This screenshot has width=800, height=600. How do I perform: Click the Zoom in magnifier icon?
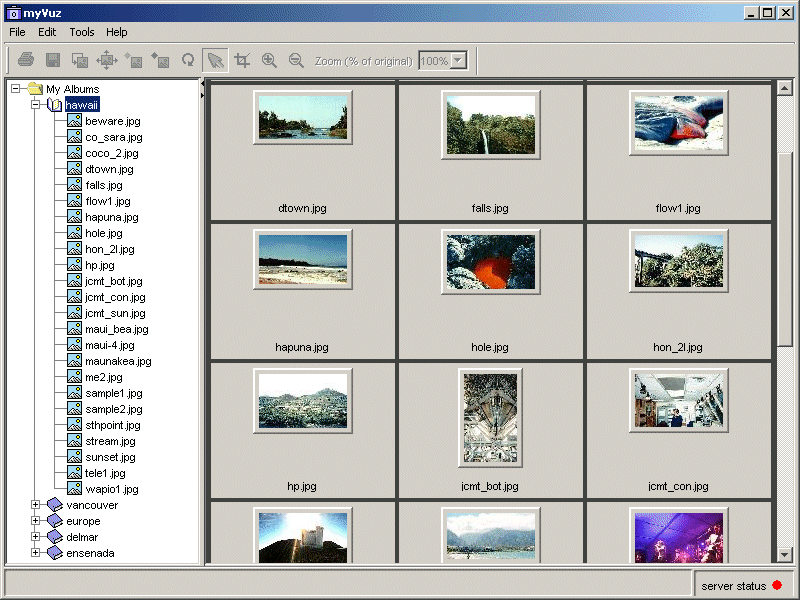[269, 60]
